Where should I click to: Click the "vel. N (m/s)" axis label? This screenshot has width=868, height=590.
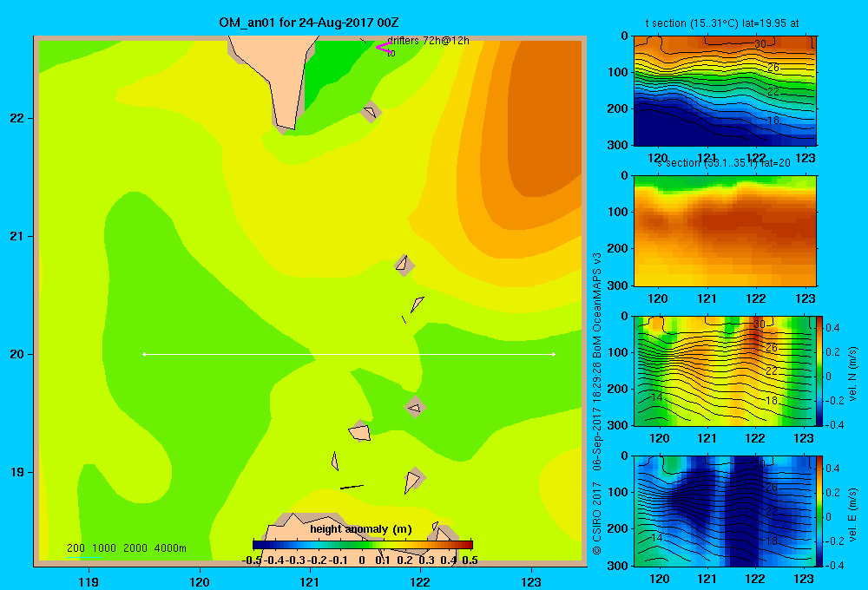tap(852, 374)
